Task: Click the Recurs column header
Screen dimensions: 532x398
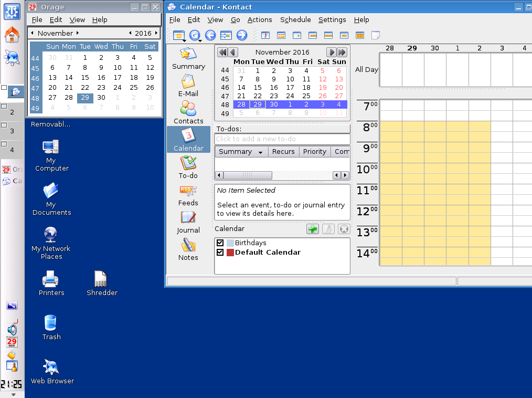Action: pos(283,151)
